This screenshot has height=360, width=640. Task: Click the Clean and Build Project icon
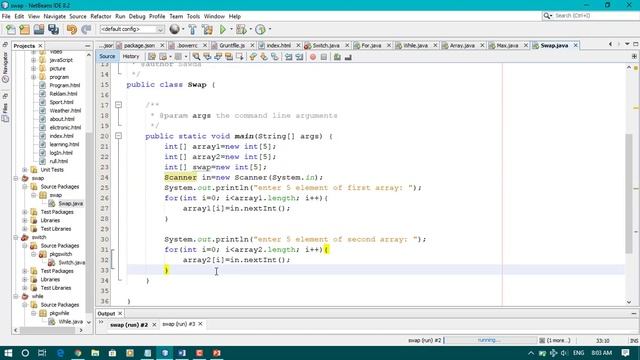click(x=207, y=29)
